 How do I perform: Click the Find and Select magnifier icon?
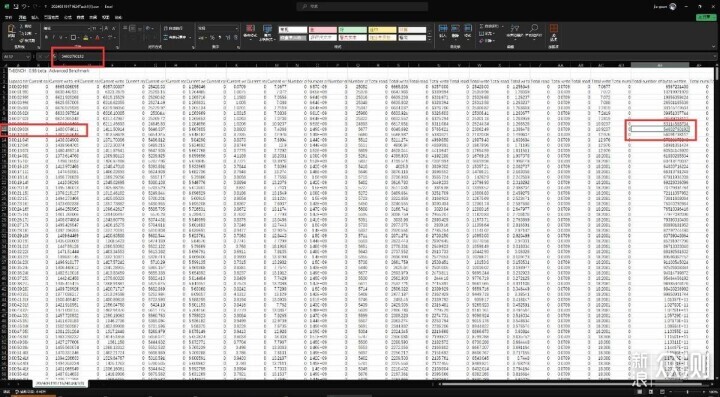pyautogui.click(x=534, y=31)
